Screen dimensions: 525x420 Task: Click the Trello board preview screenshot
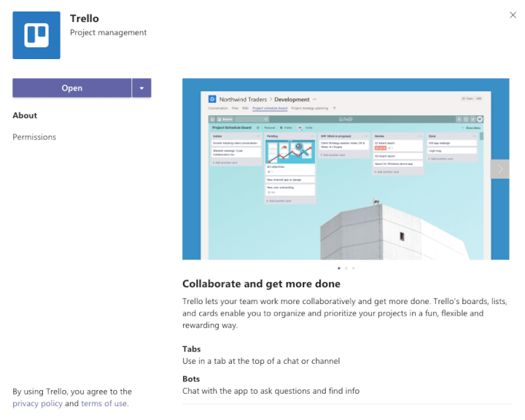pos(346,169)
